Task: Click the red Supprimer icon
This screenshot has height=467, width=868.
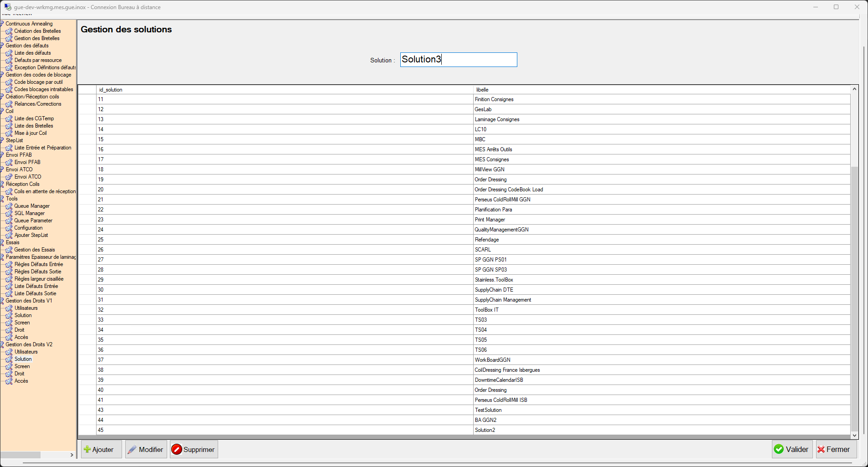Action: [x=177, y=449]
